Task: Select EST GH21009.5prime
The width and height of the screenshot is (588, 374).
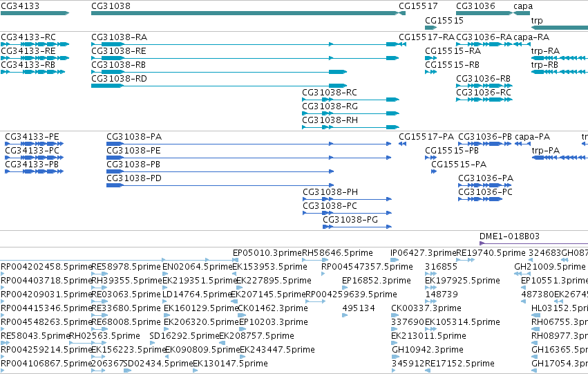Action: (550, 267)
